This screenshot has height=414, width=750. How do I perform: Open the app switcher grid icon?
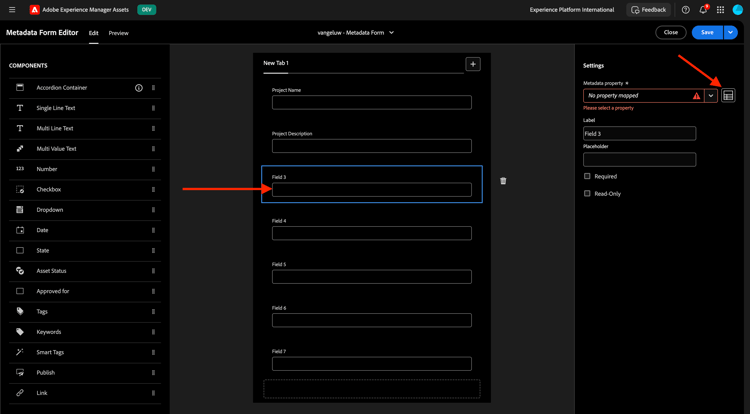point(720,10)
